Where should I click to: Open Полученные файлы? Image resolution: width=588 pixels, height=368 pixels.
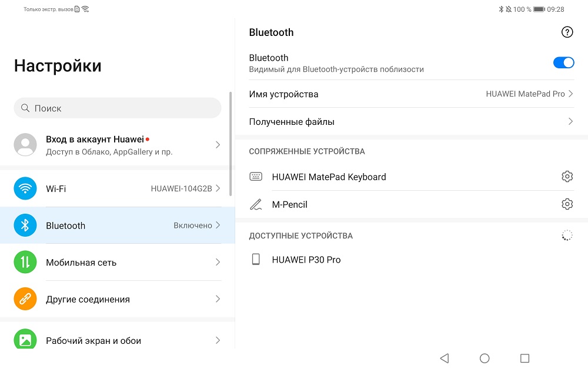412,121
